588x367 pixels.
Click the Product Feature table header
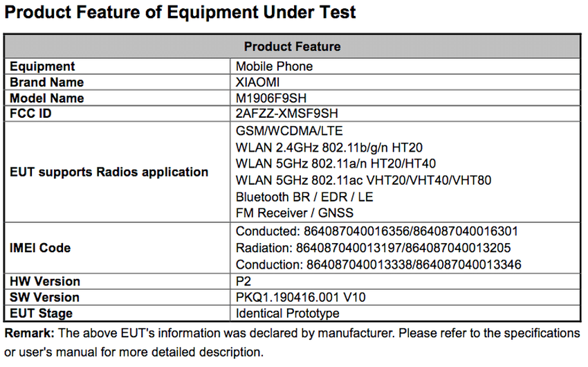coord(292,46)
